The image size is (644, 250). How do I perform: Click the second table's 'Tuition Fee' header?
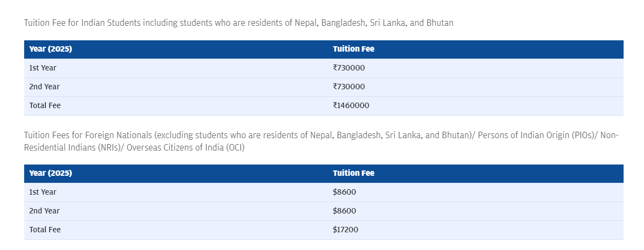point(353,173)
